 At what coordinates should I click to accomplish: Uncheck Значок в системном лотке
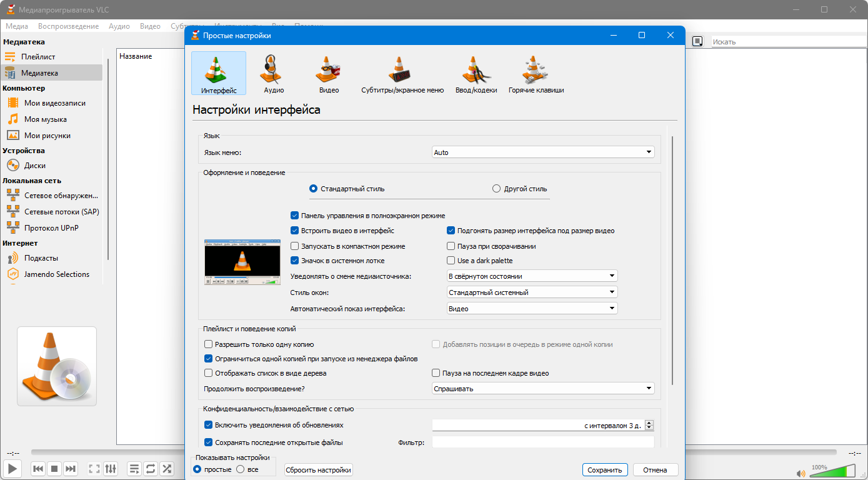click(x=295, y=261)
